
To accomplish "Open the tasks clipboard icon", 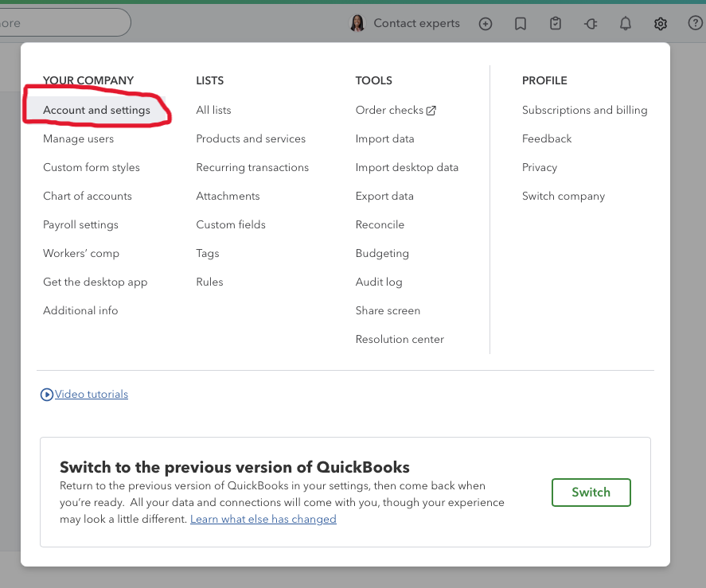I will pyautogui.click(x=556, y=23).
